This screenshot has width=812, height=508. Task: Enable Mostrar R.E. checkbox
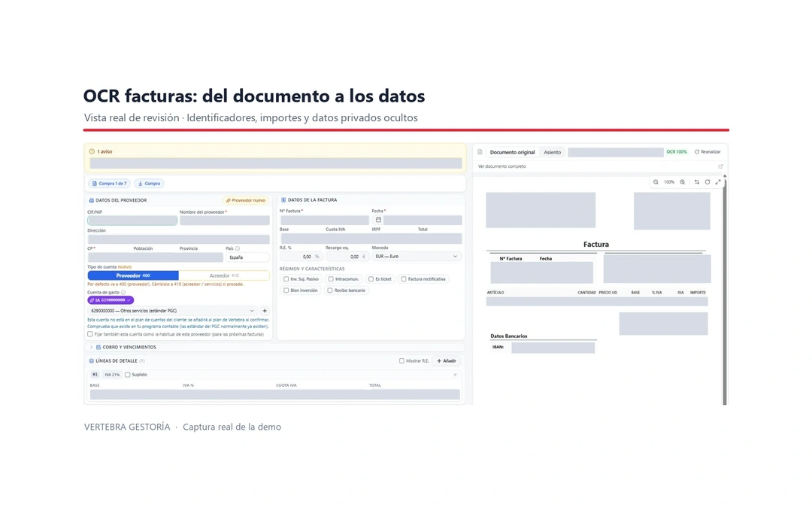point(401,360)
